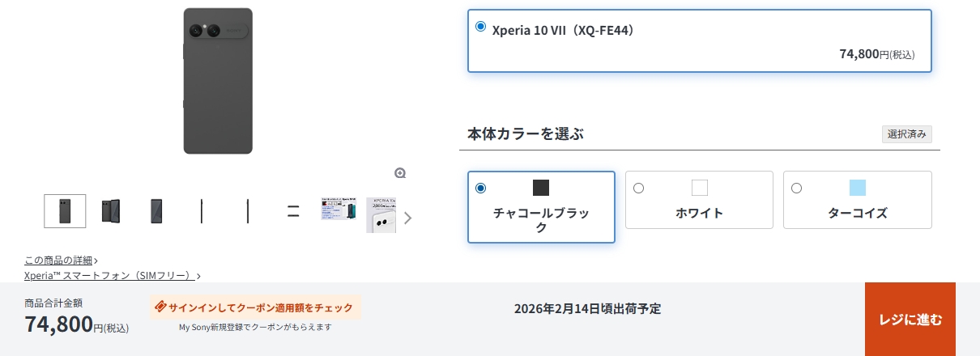Click the turquoise color swatch
The image size is (980, 356).
(x=858, y=188)
